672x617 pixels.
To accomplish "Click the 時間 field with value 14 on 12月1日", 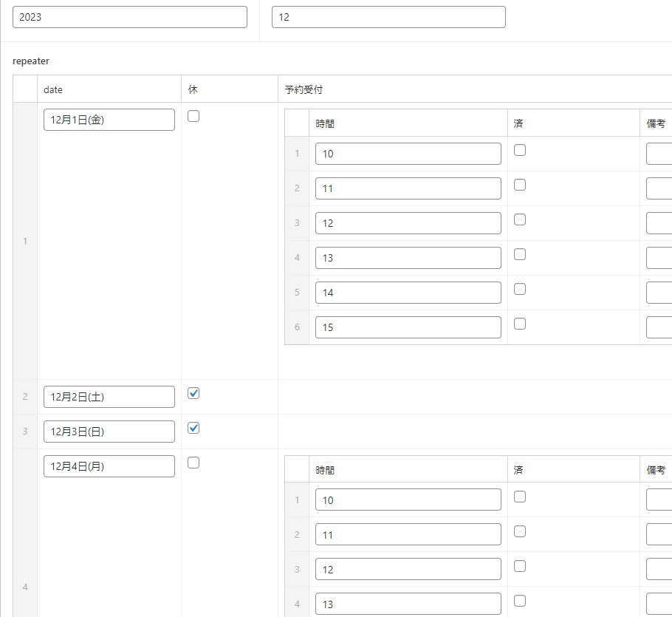I will (408, 293).
